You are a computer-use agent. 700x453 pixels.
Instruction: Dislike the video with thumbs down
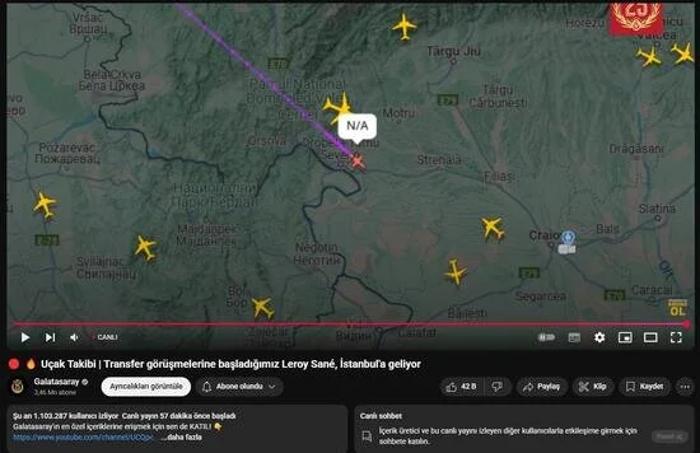(497, 387)
